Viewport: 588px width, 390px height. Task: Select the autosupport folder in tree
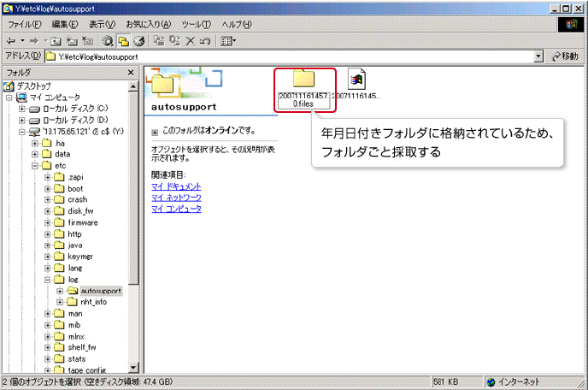pyautogui.click(x=101, y=291)
